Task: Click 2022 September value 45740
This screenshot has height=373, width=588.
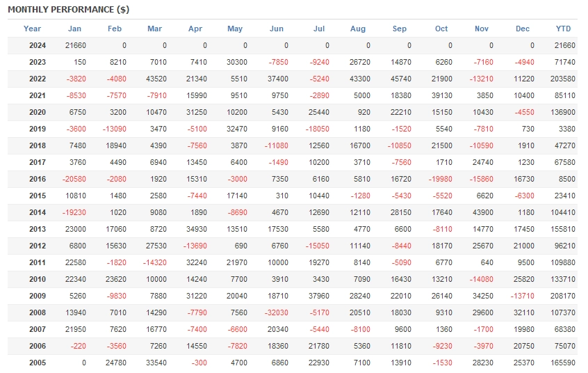Action: [401, 79]
